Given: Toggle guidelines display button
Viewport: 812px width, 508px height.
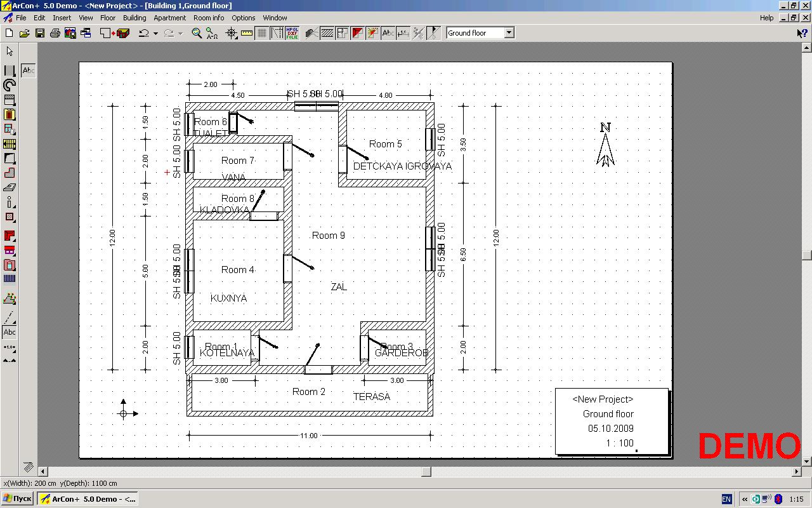Looking at the screenshot, I should point(277,32).
